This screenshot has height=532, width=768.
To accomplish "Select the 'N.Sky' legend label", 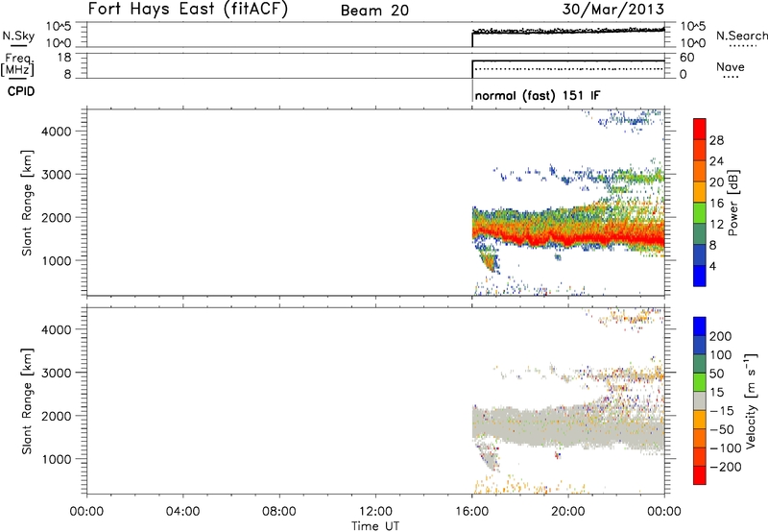I will [18, 36].
